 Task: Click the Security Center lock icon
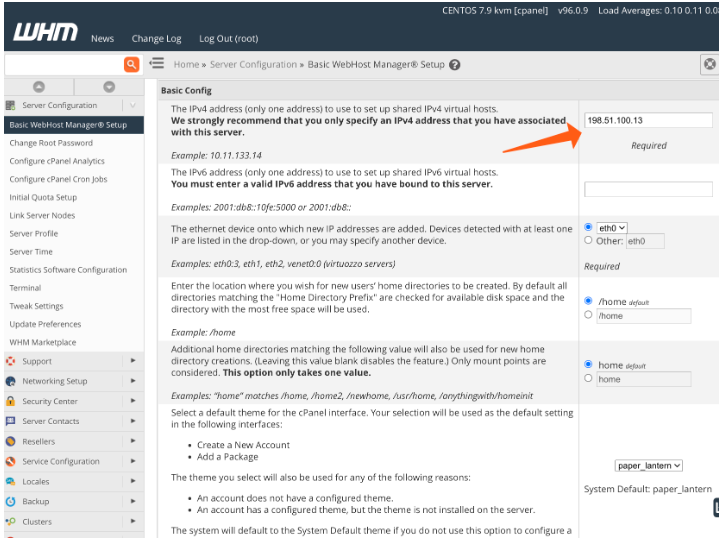pyautogui.click(x=11, y=401)
